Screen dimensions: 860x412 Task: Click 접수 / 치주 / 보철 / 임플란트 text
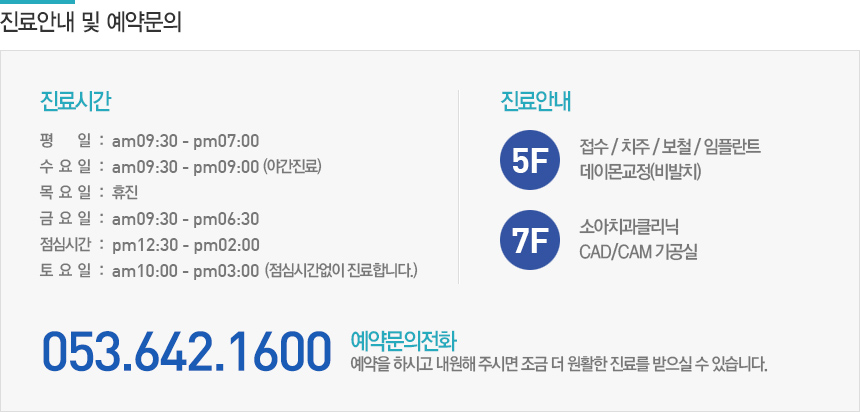click(670, 147)
